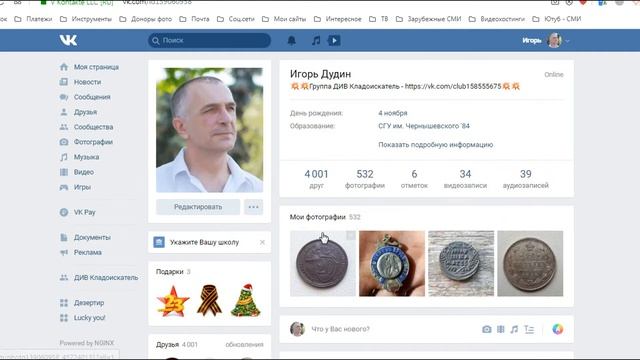The image size is (640, 360).
Task: Click the Christmas tree gift
Action: (245, 300)
